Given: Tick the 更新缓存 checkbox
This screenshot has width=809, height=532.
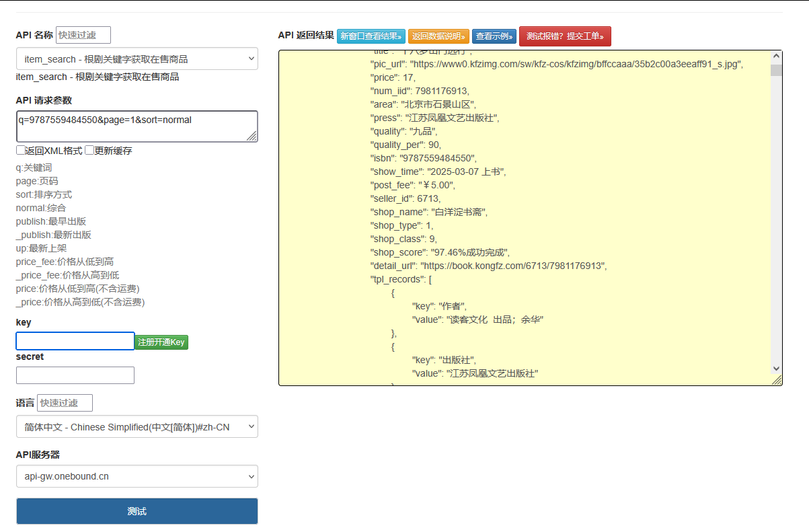Looking at the screenshot, I should [x=89, y=151].
